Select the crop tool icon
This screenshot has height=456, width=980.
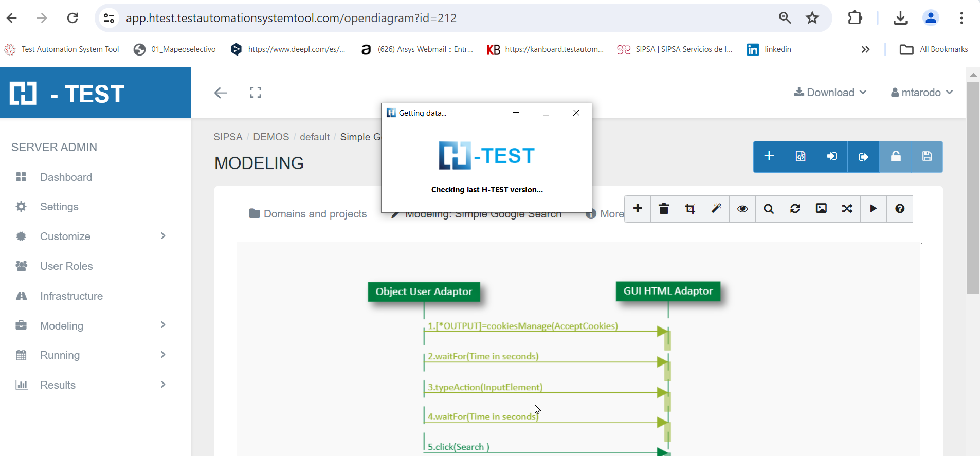click(690, 209)
